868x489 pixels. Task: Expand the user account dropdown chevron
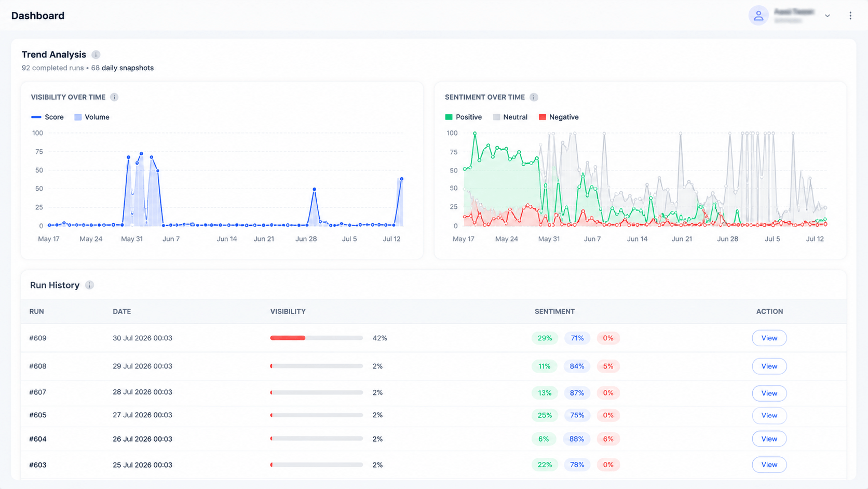coord(828,16)
